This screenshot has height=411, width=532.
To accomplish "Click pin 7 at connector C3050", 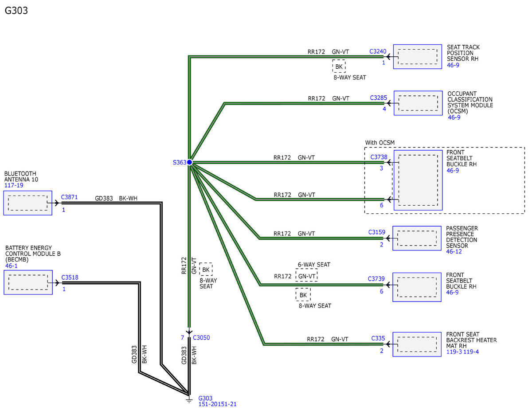I will click(x=182, y=337).
